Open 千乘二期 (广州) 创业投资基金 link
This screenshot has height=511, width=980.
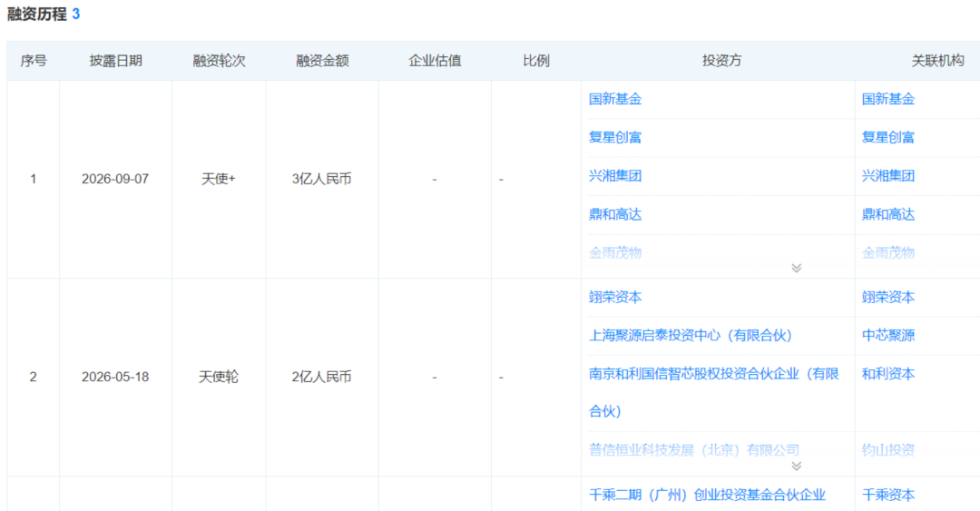point(708,495)
